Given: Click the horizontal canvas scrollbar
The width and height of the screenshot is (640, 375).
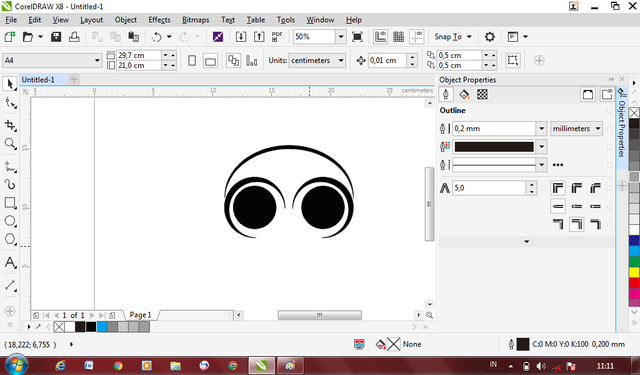Looking at the screenshot, I should [320, 315].
